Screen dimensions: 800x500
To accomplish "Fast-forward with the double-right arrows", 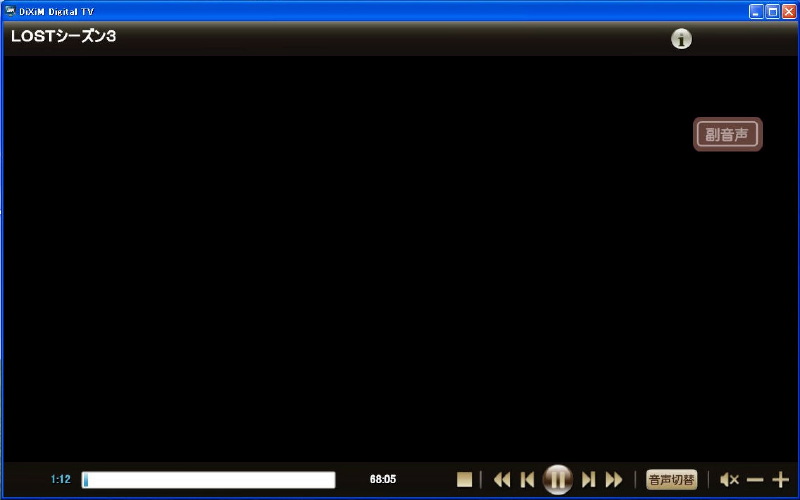I will click(614, 480).
